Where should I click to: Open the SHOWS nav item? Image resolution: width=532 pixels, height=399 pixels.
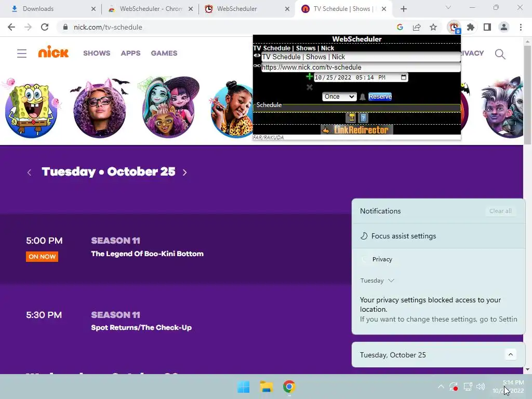97,54
